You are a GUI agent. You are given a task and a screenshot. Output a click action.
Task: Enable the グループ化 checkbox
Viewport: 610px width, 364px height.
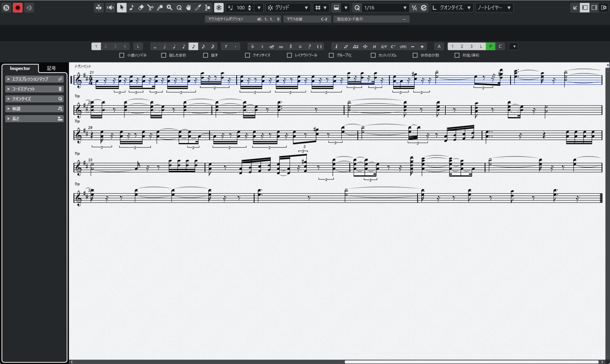[331, 55]
